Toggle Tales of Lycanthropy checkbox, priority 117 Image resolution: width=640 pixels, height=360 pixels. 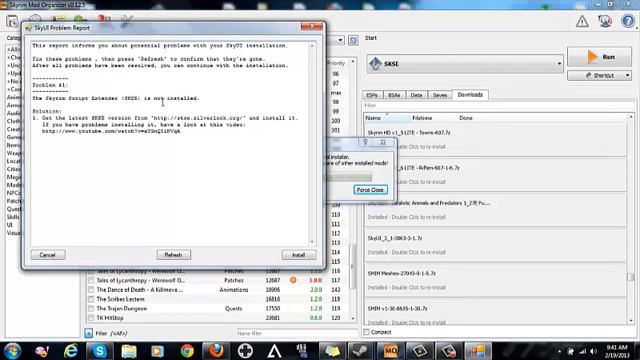[x=91, y=280]
